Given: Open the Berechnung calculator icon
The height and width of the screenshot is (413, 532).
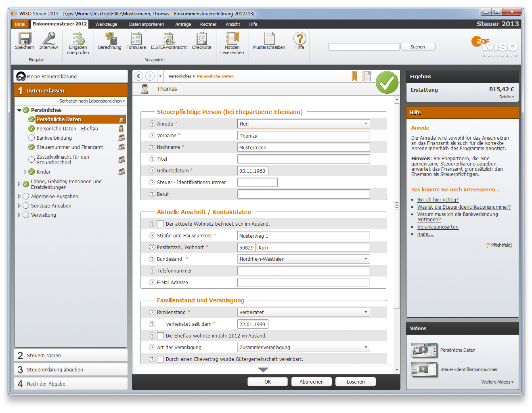Looking at the screenshot, I should click(x=109, y=39).
